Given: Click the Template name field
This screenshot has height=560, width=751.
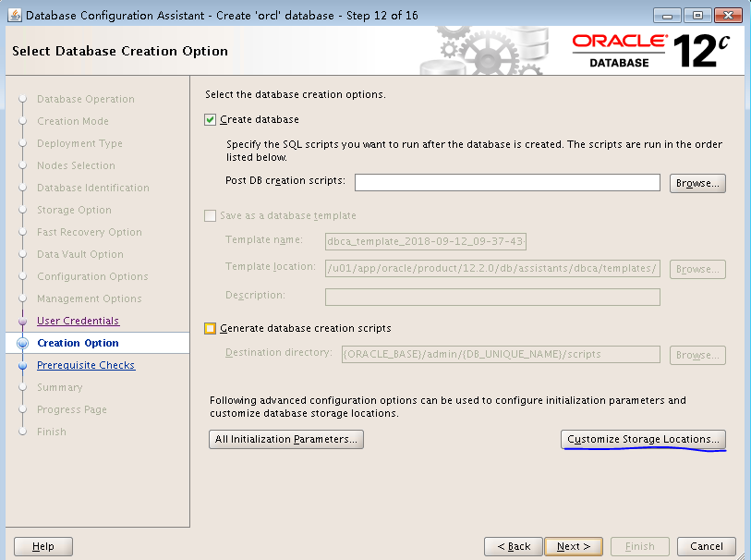Looking at the screenshot, I should 426,241.
